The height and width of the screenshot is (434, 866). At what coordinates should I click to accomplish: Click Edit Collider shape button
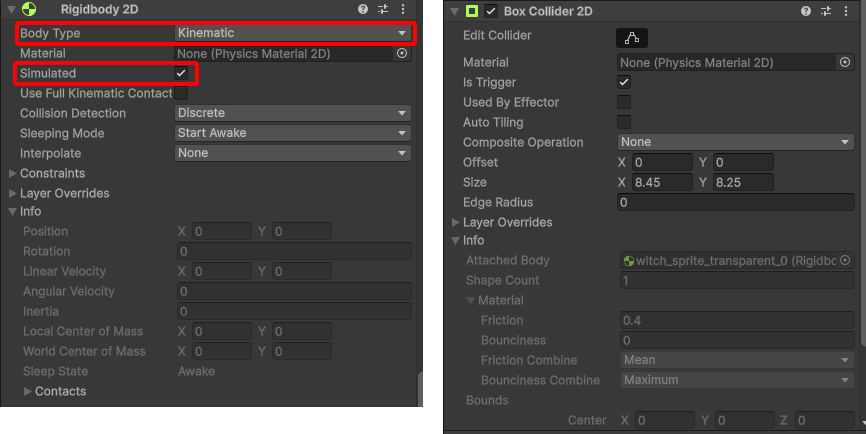coord(632,38)
